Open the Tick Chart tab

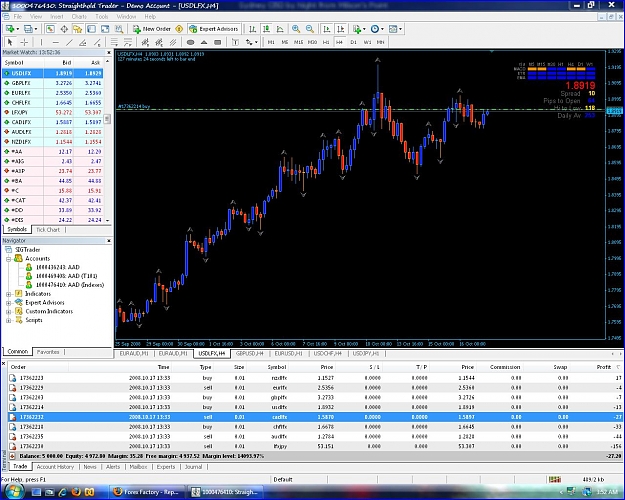click(x=48, y=230)
